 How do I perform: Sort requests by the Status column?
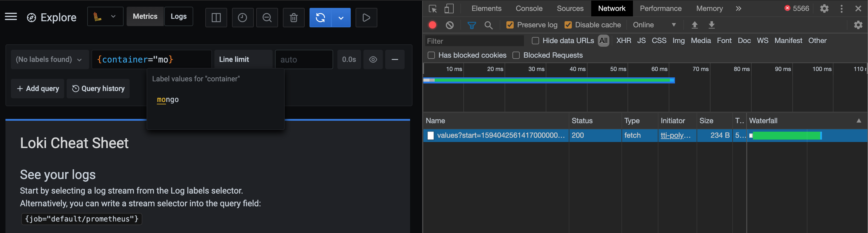click(x=595, y=121)
